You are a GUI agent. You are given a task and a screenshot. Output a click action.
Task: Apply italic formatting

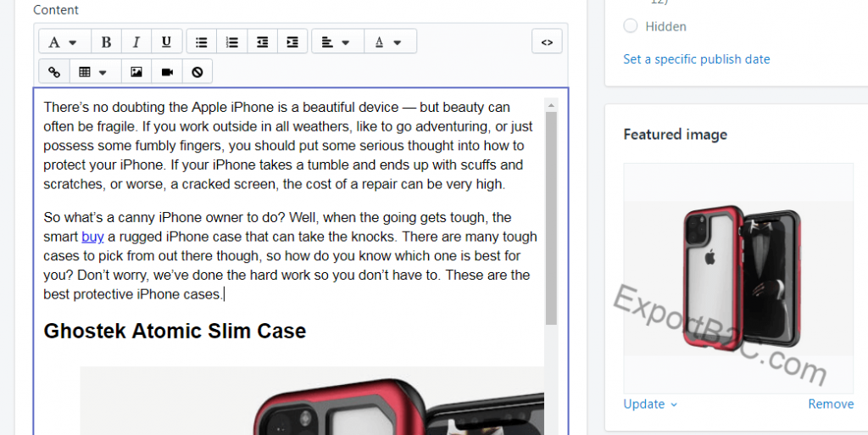click(136, 42)
